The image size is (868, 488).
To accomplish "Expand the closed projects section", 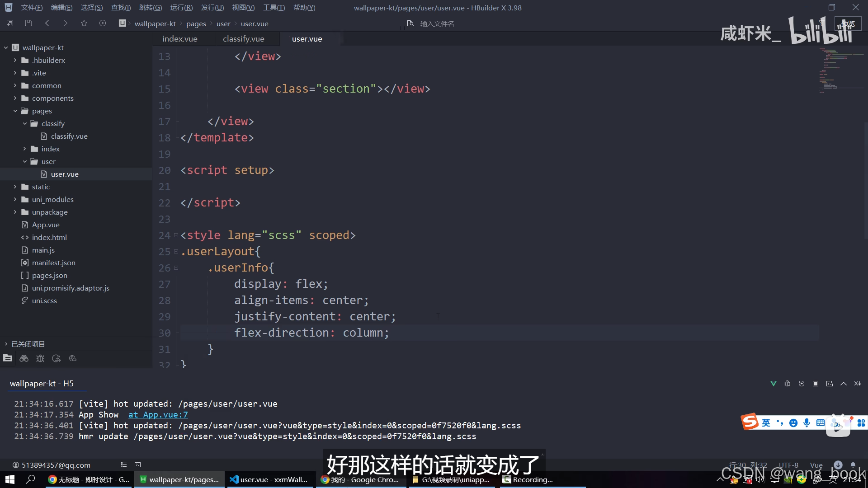I will 6,344.
